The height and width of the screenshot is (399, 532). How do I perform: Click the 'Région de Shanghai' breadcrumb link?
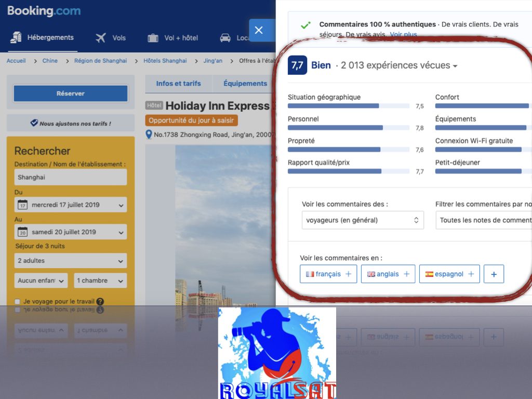point(100,61)
